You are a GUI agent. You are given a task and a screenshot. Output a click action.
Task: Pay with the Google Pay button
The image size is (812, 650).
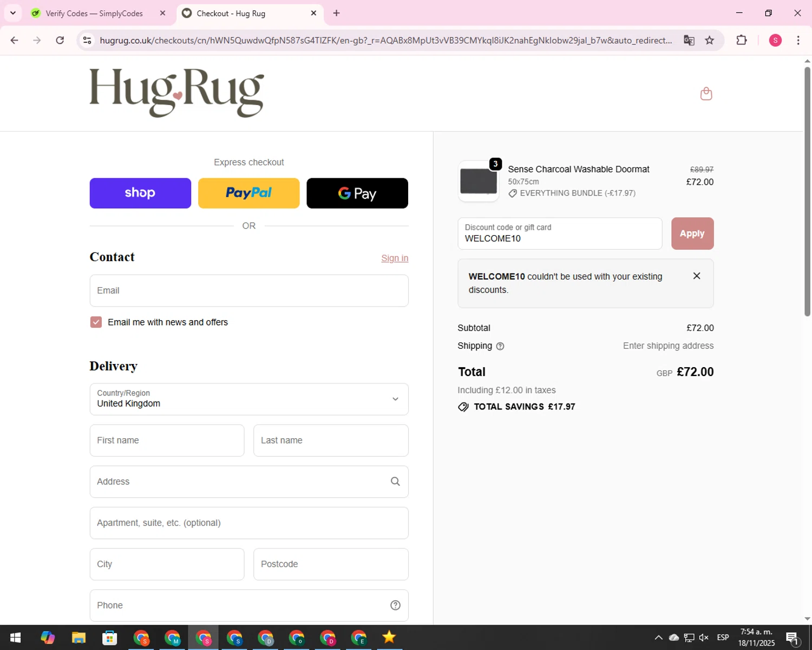tap(357, 193)
